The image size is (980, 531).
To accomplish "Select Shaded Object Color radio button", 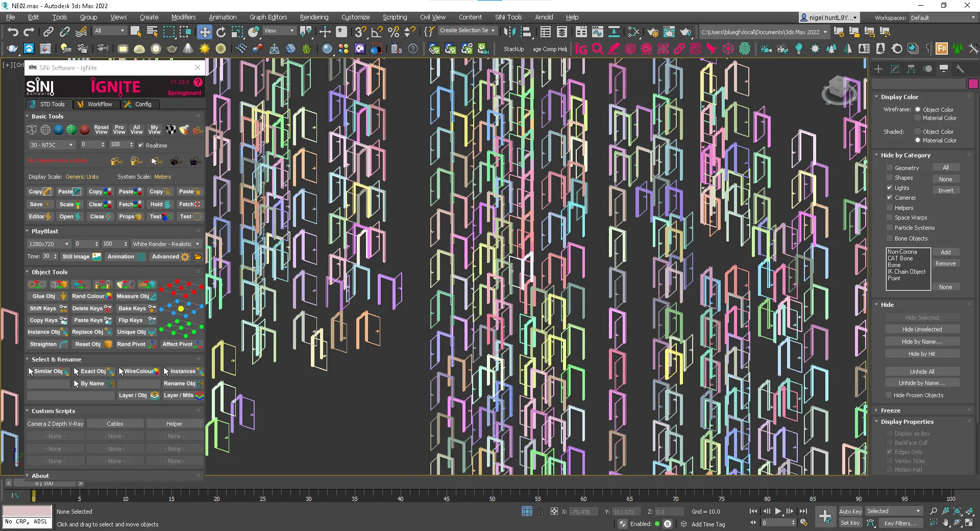I will click(918, 132).
